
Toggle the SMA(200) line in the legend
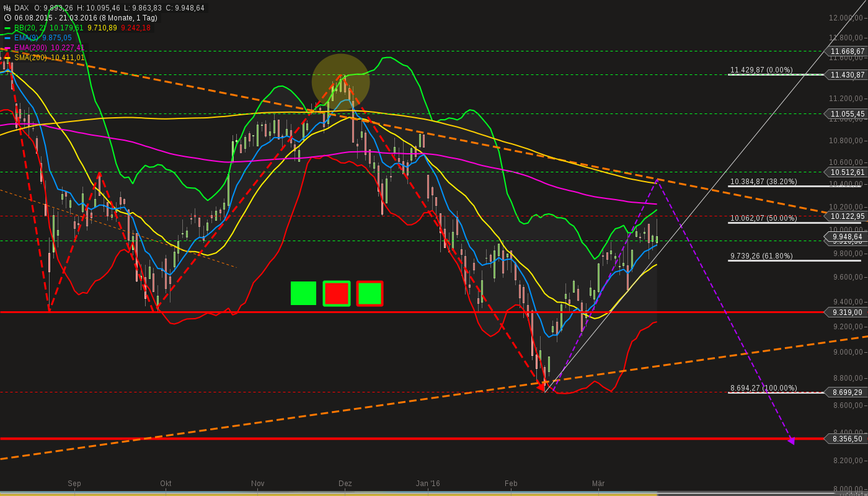(31, 56)
